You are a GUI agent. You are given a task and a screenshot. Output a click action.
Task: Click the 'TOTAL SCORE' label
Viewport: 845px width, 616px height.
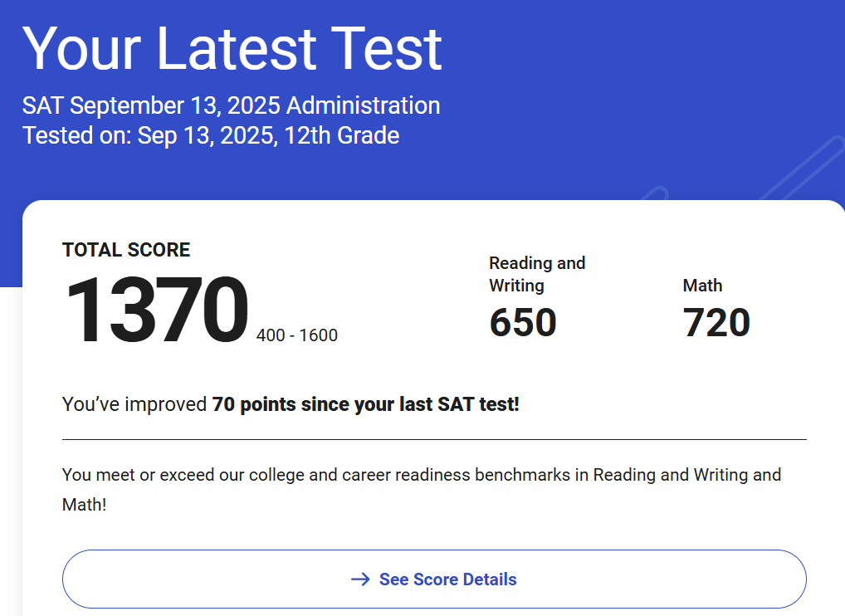coord(125,250)
